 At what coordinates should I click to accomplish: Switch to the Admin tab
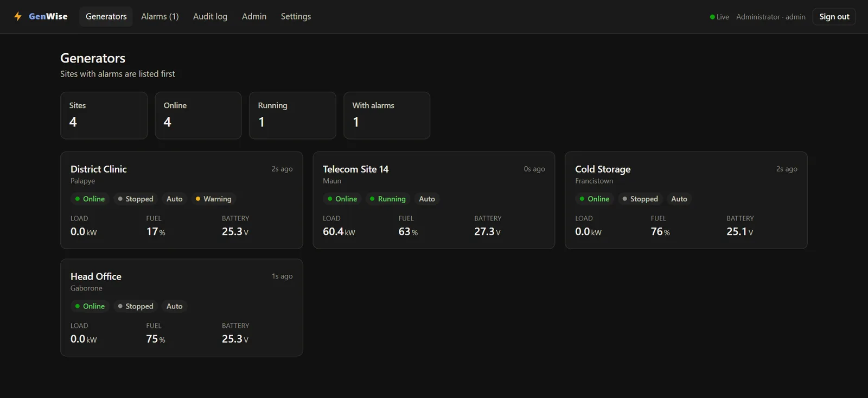(254, 16)
